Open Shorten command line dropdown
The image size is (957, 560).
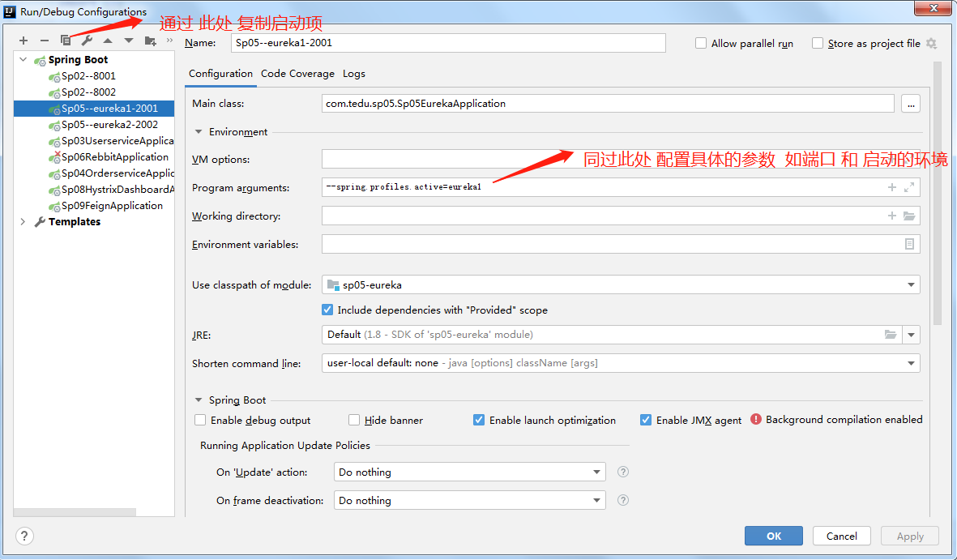coord(621,363)
